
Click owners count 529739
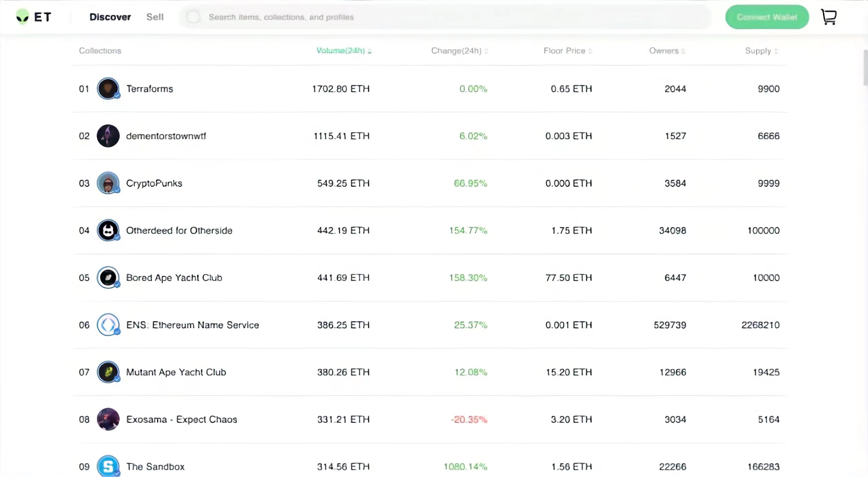[x=670, y=325]
